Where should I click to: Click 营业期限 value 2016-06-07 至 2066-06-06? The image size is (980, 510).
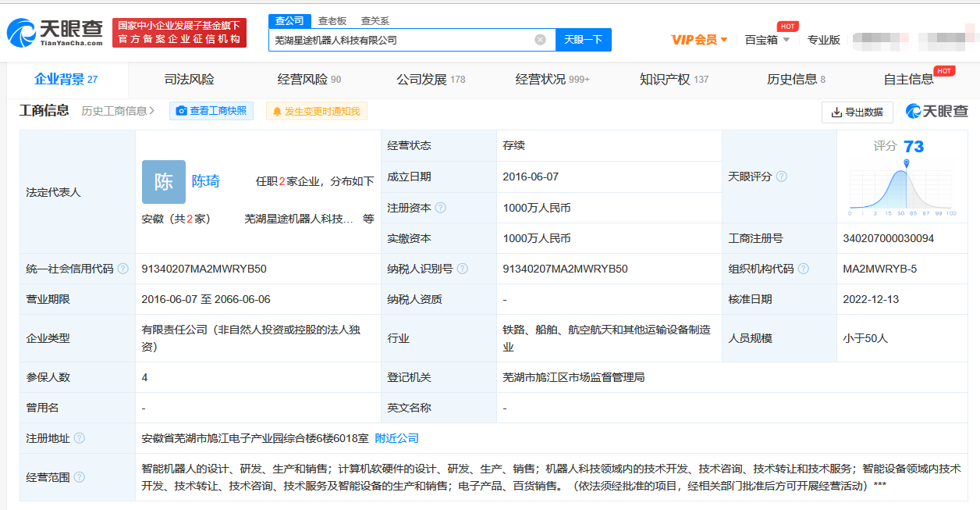pyautogui.click(x=206, y=299)
